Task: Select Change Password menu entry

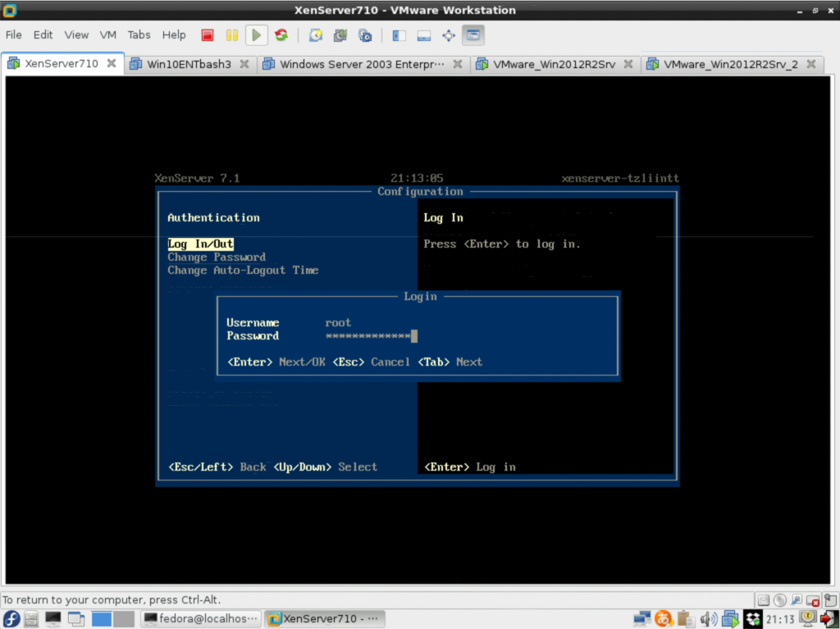Action: (217, 258)
